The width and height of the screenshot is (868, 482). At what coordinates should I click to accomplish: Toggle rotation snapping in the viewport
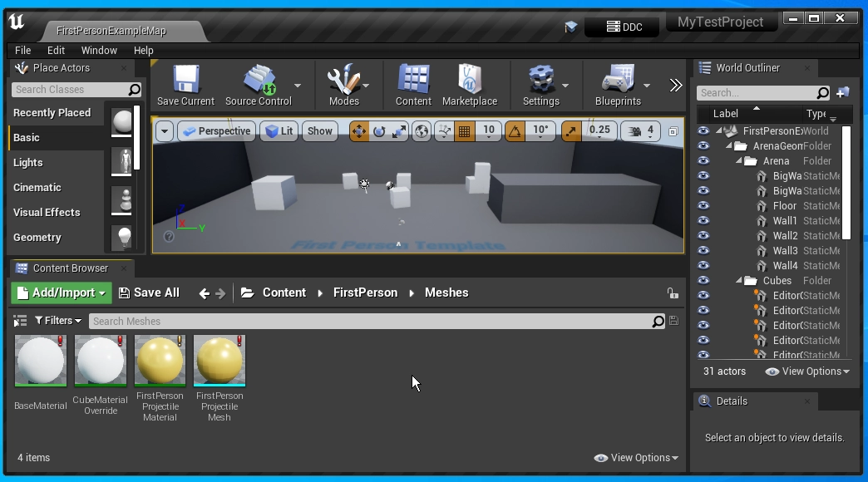coord(515,131)
